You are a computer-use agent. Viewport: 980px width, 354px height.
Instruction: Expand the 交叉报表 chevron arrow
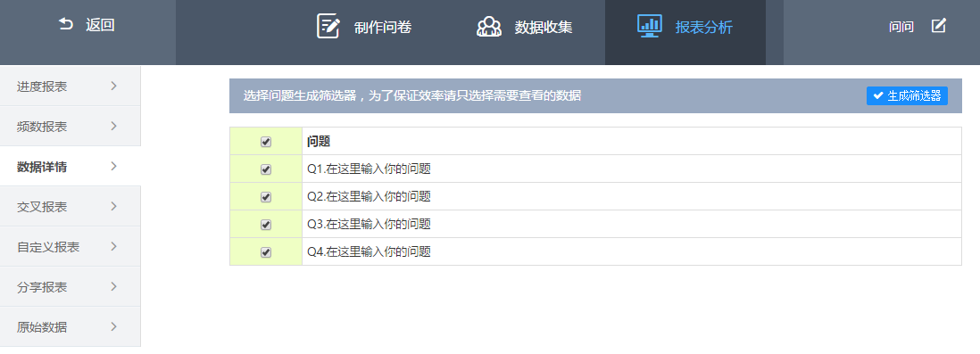coord(113,206)
